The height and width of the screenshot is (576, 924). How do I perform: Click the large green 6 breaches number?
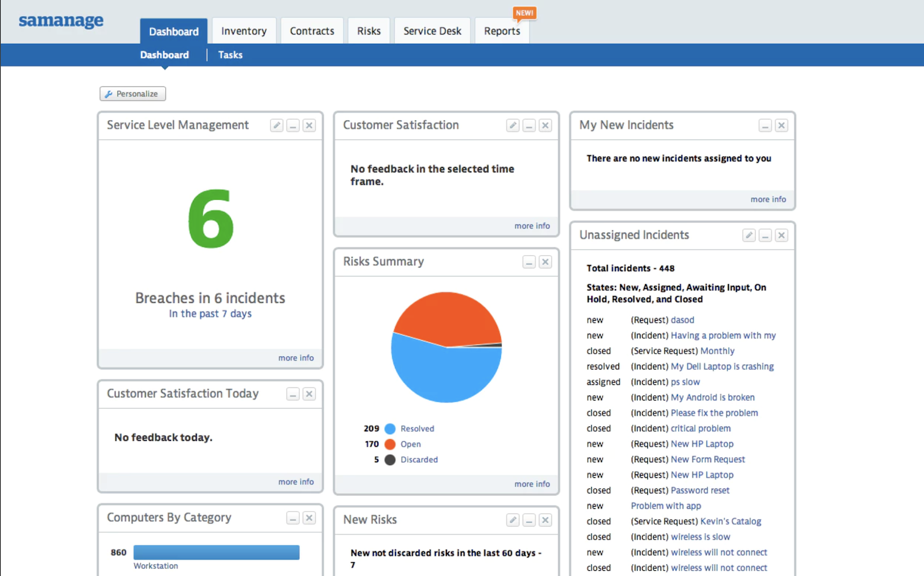(x=211, y=219)
